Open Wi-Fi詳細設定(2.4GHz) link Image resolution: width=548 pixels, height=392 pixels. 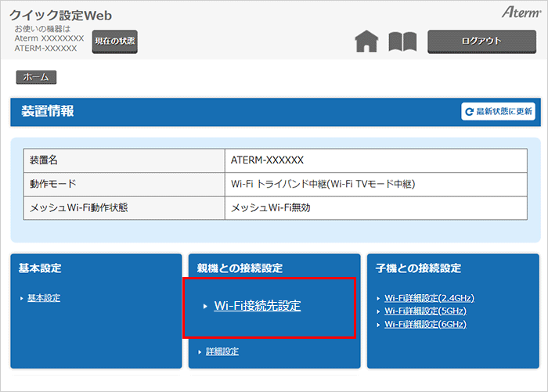(429, 298)
